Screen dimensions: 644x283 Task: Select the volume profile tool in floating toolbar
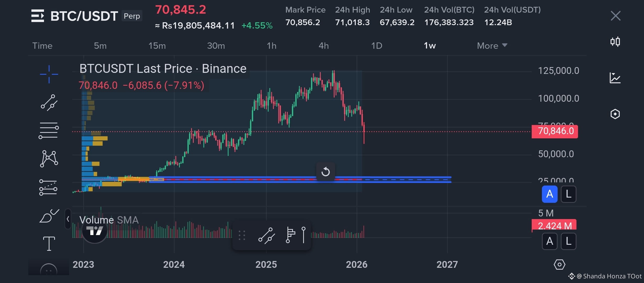tap(290, 235)
